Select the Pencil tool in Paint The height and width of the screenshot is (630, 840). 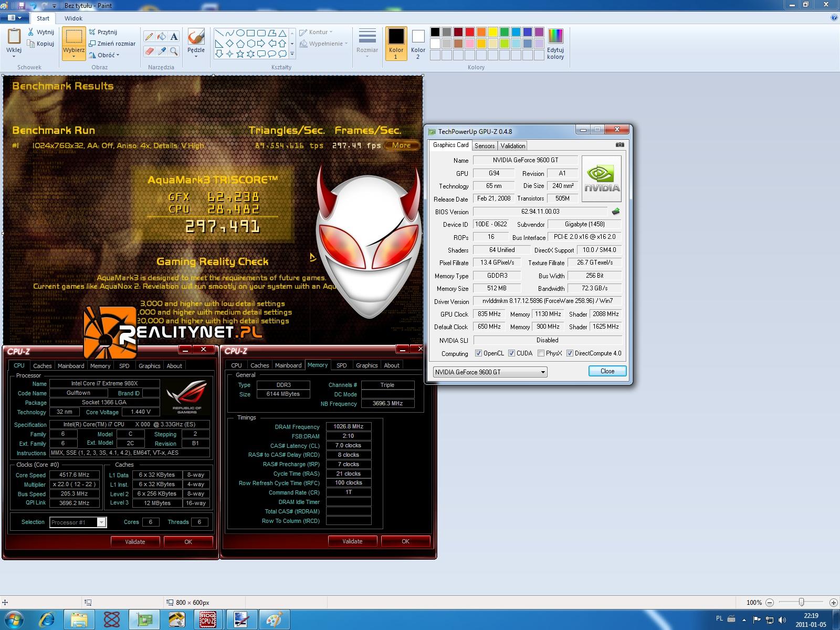coord(149,37)
